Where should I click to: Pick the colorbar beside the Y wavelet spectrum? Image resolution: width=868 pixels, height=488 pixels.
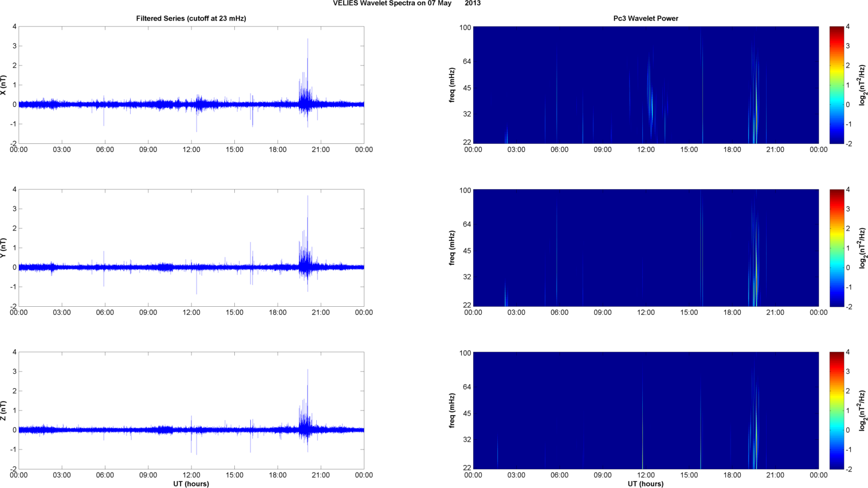pyautogui.click(x=836, y=248)
